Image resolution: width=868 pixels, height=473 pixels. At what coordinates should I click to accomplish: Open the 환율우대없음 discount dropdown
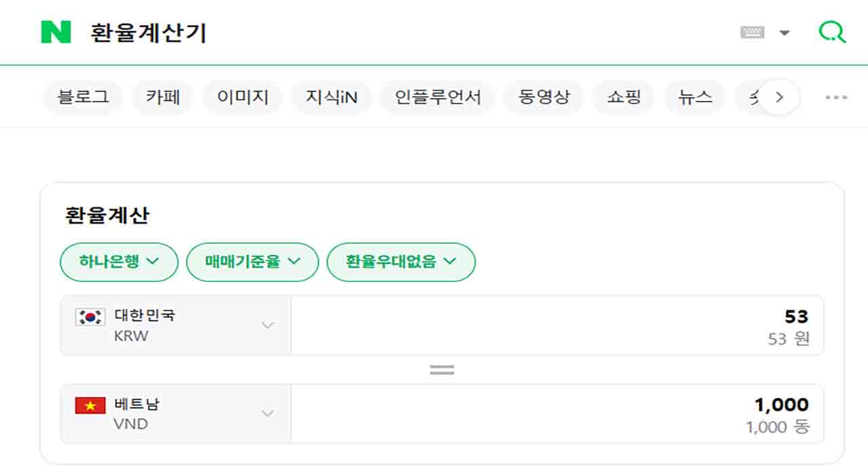tap(401, 262)
